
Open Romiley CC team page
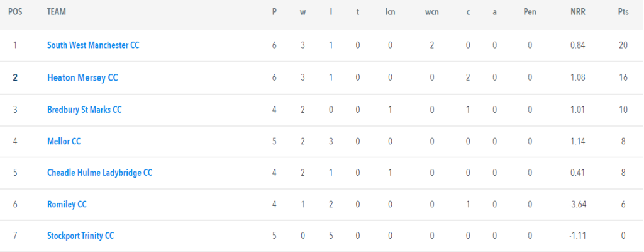pos(67,204)
